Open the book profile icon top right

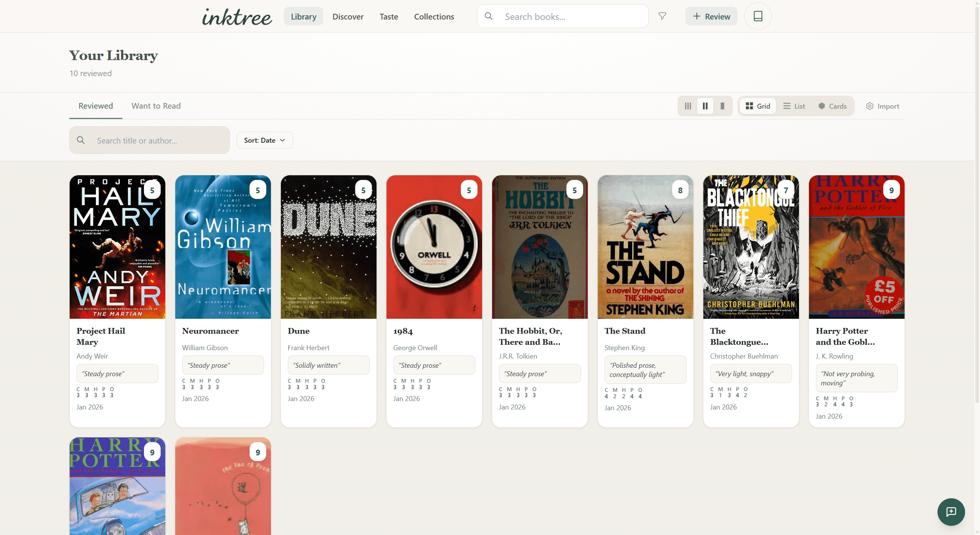click(x=758, y=16)
